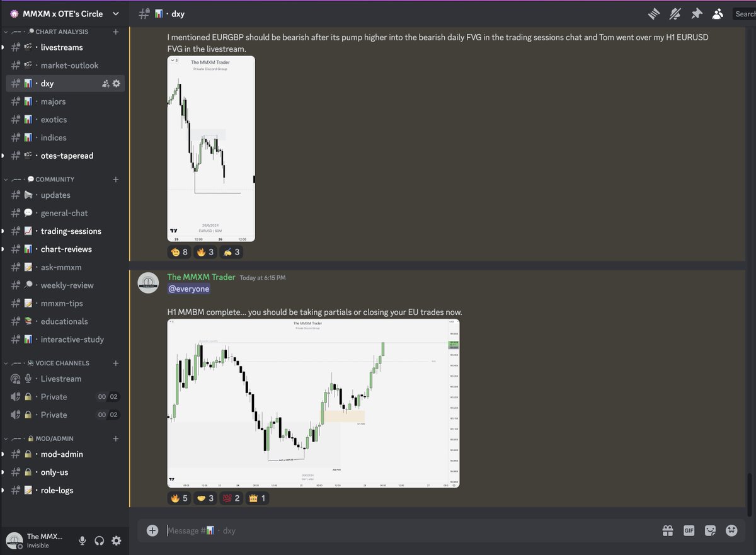Open dxy channel settings gear
756x555 pixels.
[117, 84]
